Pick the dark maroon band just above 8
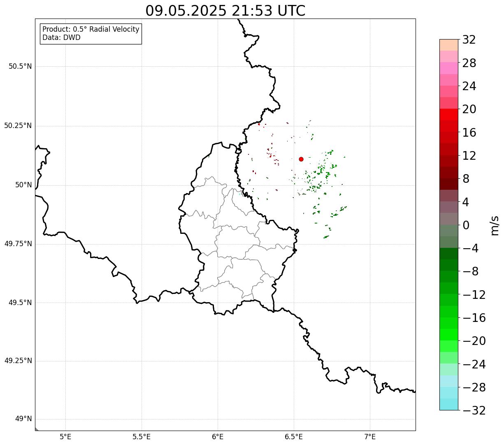The image size is (504, 445). (449, 172)
